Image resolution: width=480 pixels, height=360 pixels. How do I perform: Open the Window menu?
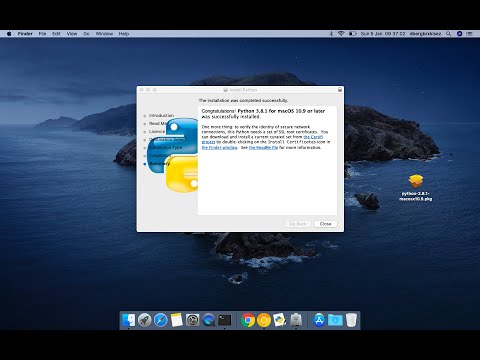point(104,34)
